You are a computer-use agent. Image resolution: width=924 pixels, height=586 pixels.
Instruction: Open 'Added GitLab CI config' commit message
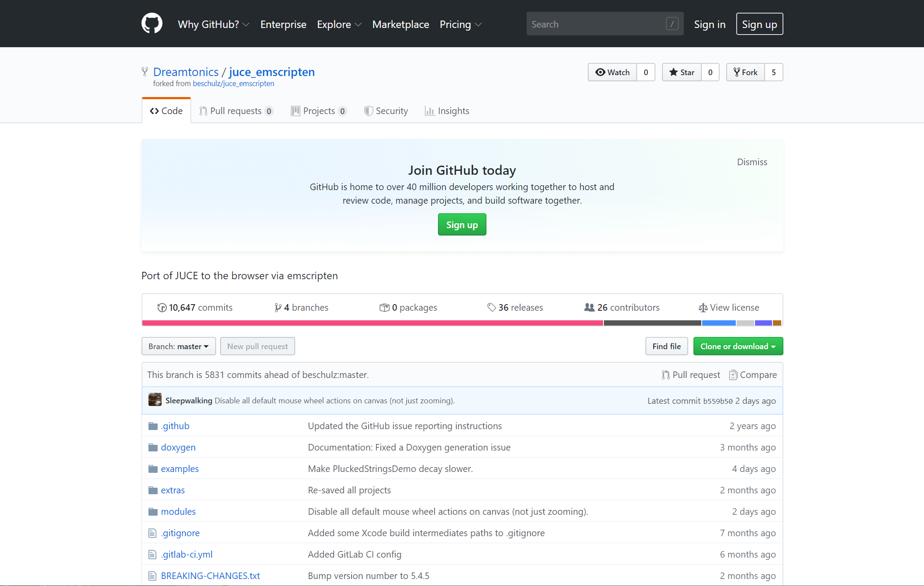pyautogui.click(x=355, y=555)
